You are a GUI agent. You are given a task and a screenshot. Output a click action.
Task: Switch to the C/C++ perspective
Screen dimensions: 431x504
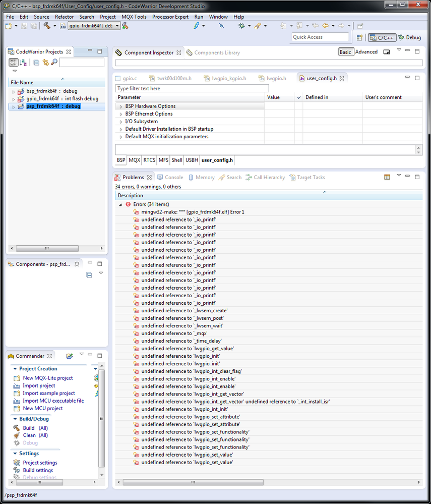[382, 38]
